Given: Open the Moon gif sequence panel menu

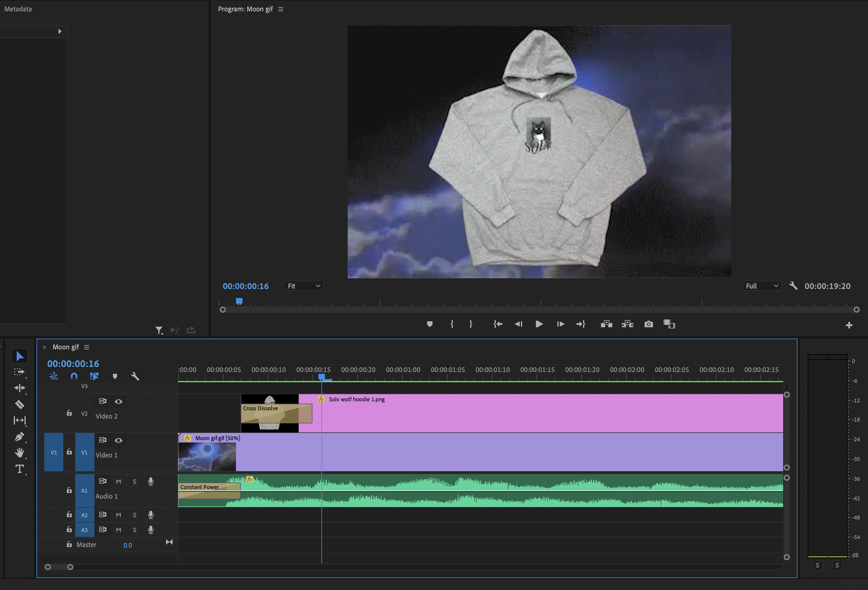Looking at the screenshot, I should coord(87,347).
